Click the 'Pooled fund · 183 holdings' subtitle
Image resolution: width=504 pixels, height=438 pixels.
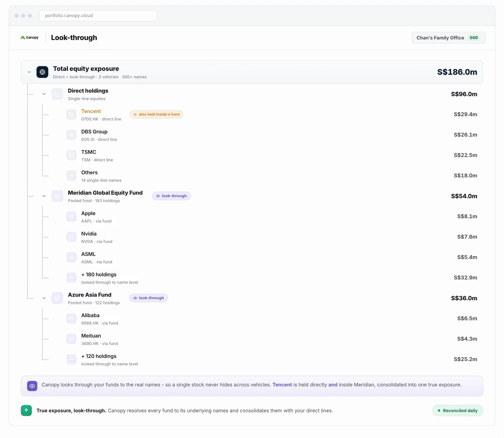tap(94, 201)
